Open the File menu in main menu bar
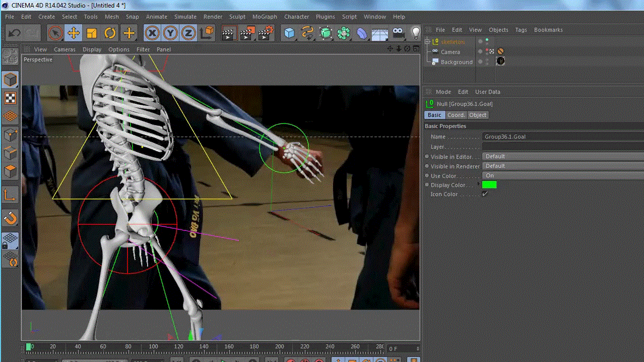This screenshot has height=362, width=644. tap(10, 17)
